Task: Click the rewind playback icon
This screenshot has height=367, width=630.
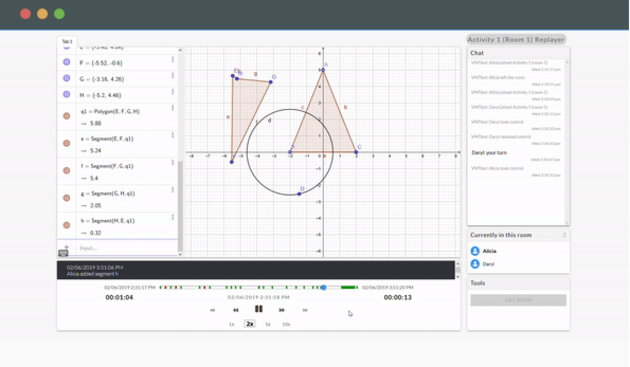Action: 236,310
